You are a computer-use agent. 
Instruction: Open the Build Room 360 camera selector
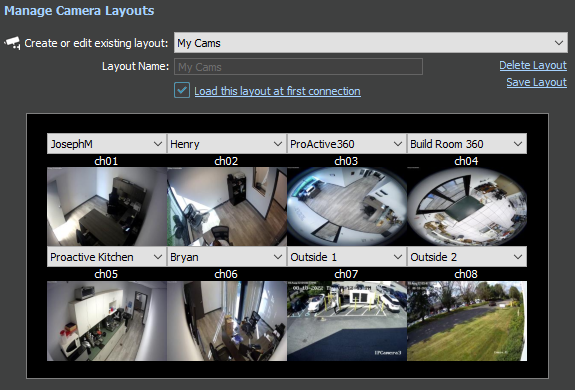coord(467,144)
